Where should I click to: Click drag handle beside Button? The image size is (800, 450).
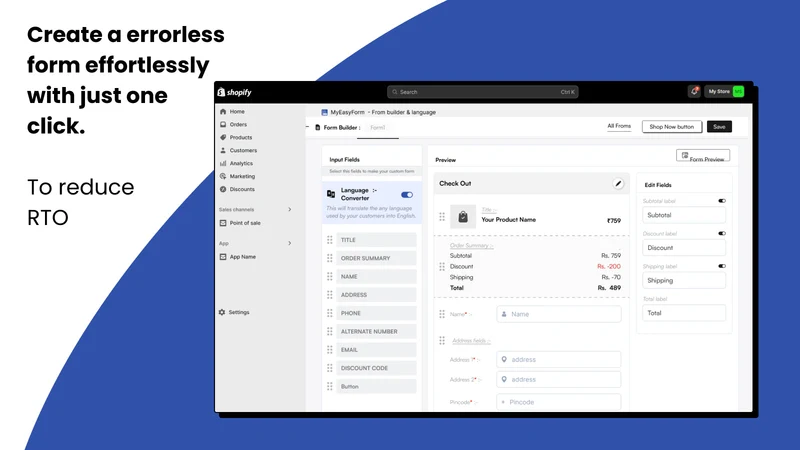tap(330, 387)
